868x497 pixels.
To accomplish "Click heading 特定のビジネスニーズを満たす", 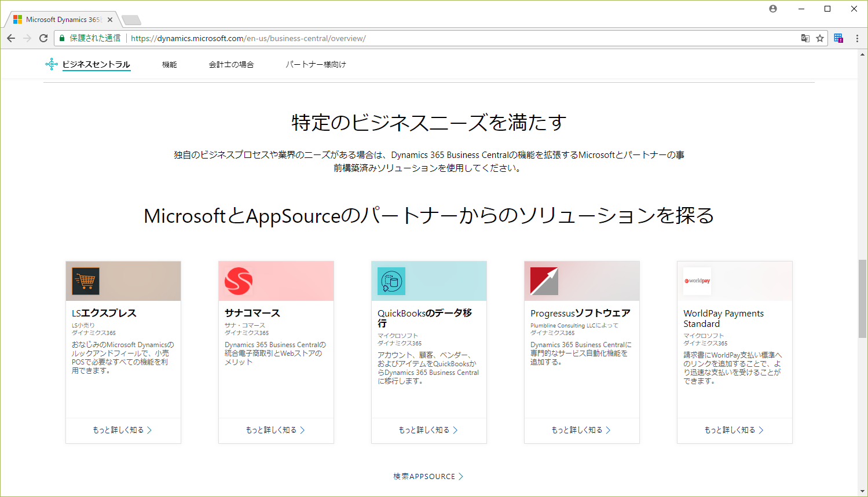I will [429, 122].
